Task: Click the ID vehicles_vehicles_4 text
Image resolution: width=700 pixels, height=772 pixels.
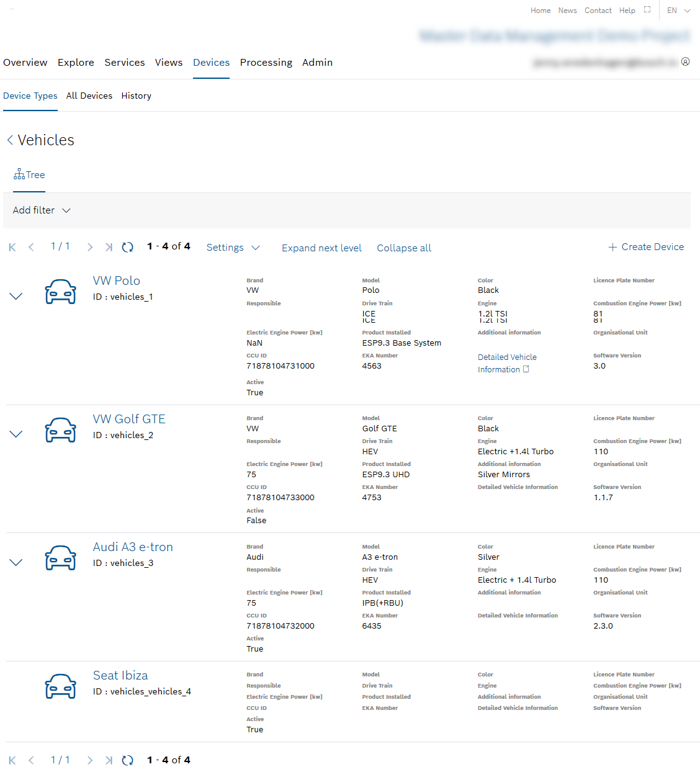Action: [142, 691]
